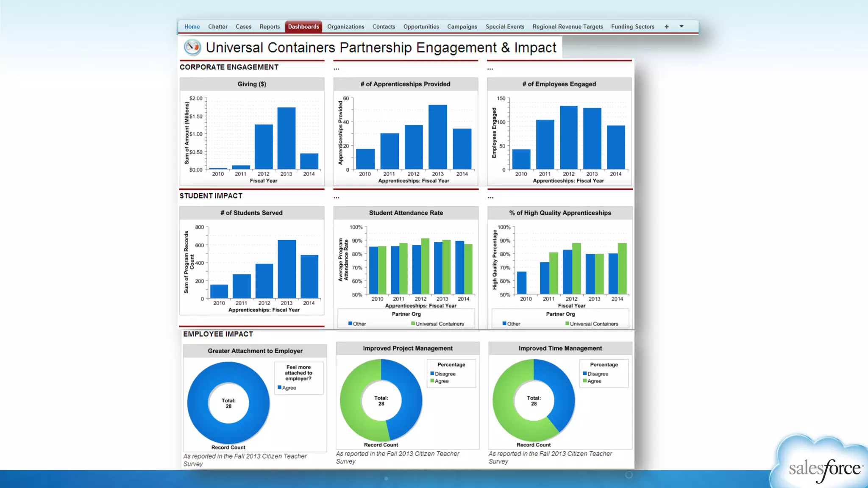Click the Student Attendance Rate chart header
This screenshot has width=868, height=488.
tap(406, 213)
